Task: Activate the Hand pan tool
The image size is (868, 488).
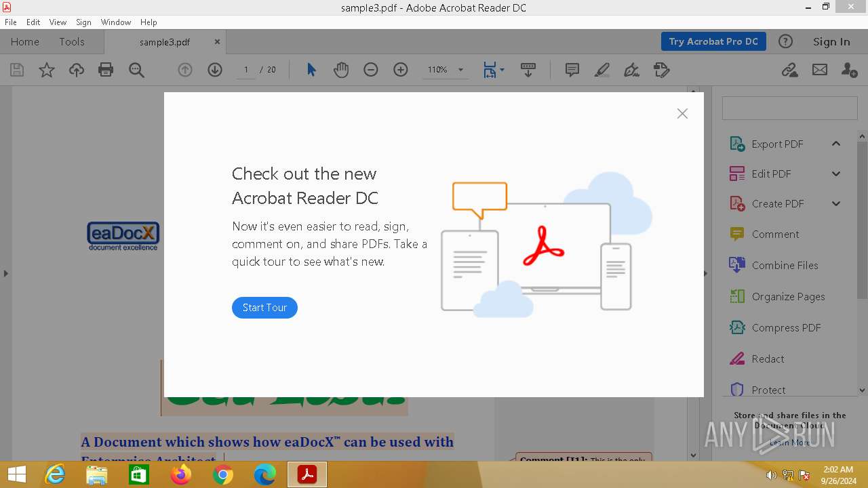Action: tap(341, 70)
